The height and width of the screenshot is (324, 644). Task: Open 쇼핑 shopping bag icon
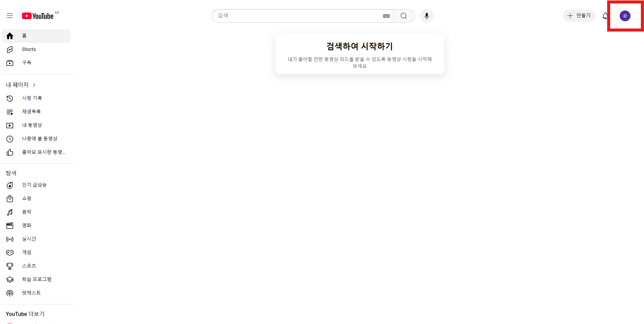coord(10,199)
